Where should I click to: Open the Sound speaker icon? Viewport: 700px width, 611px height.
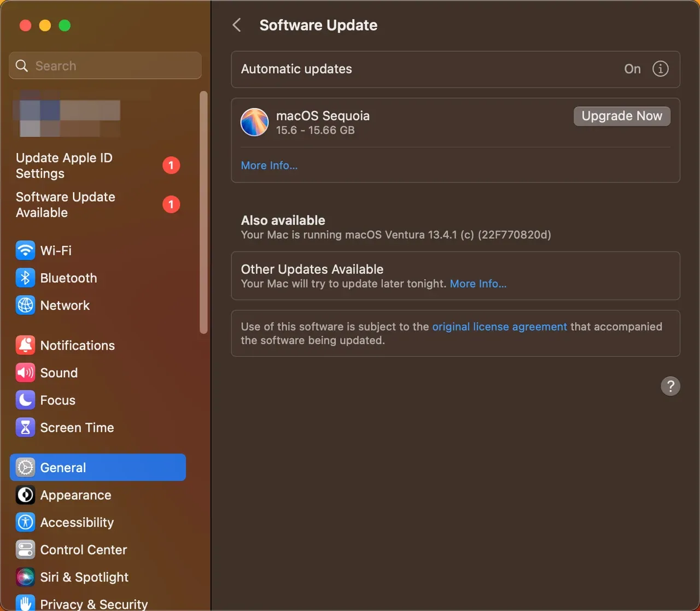(25, 373)
